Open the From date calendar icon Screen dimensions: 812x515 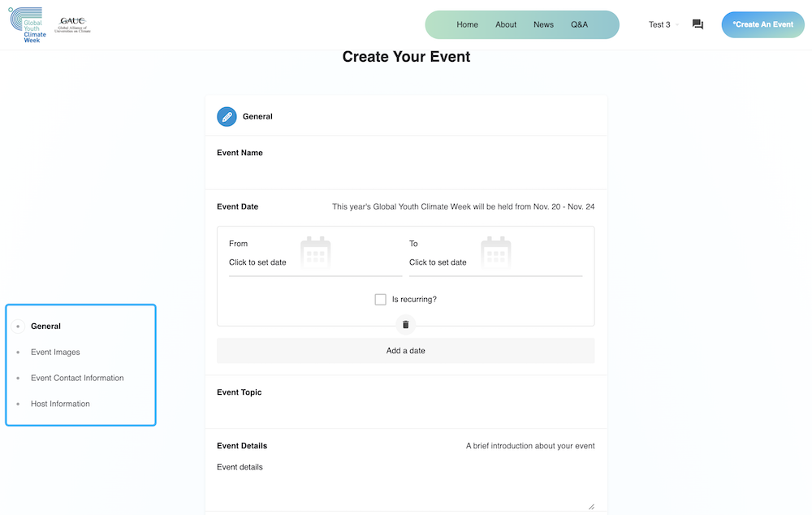click(x=315, y=252)
